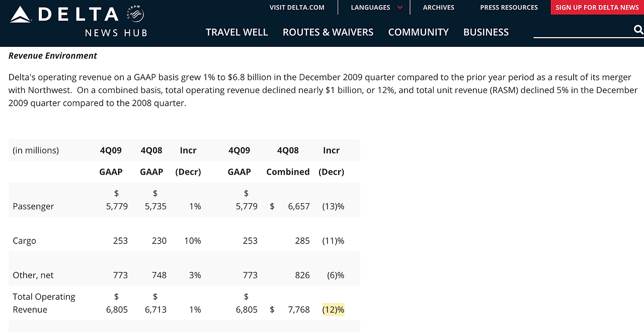This screenshot has height=332, width=644.
Task: Click the 7,768 combined revenue figure
Action: tap(298, 309)
